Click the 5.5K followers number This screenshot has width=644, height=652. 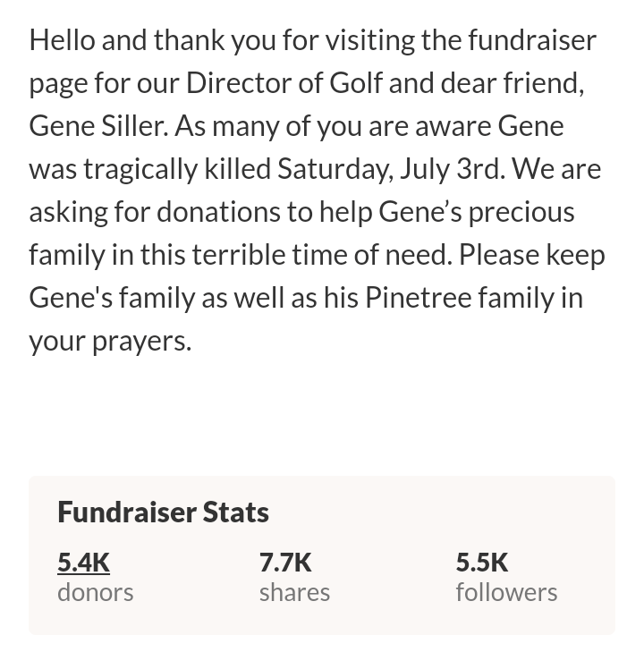[x=481, y=563]
